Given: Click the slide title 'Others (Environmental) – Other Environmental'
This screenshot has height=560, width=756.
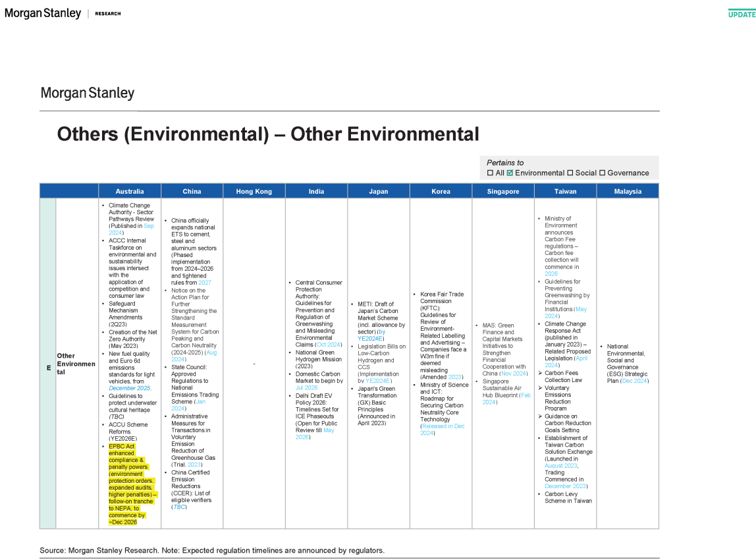Looking at the screenshot, I should click(x=268, y=134).
